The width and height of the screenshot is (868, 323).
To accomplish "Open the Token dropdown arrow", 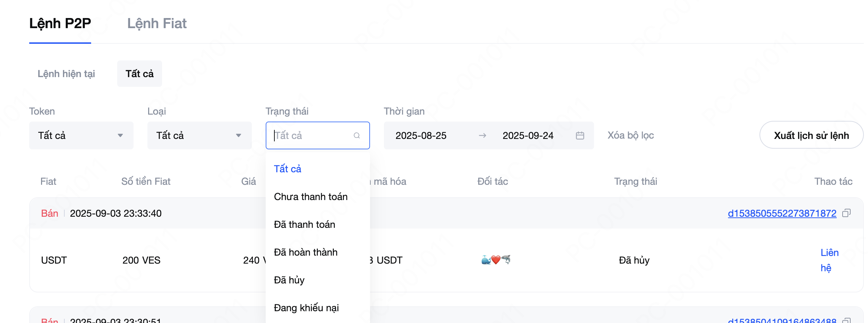I will tap(120, 135).
